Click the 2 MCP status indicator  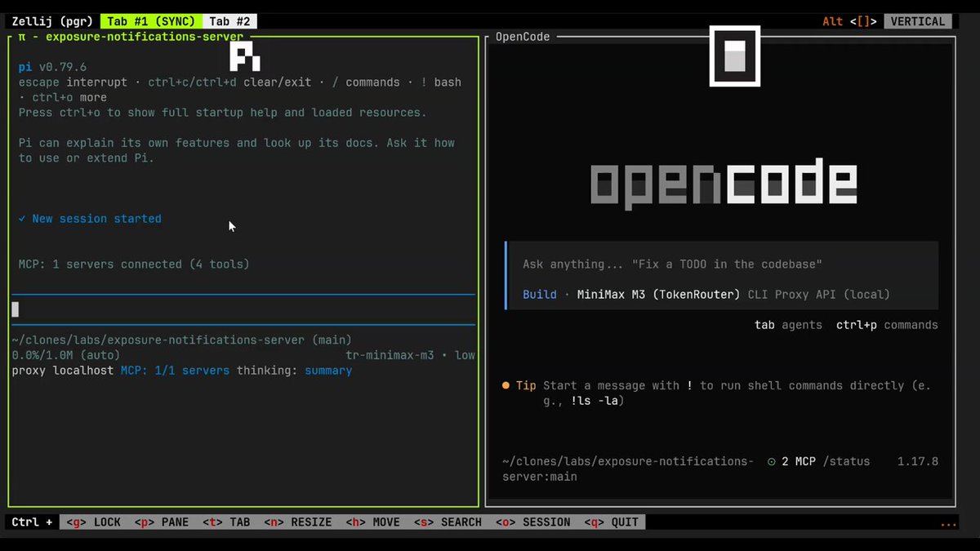coord(791,461)
